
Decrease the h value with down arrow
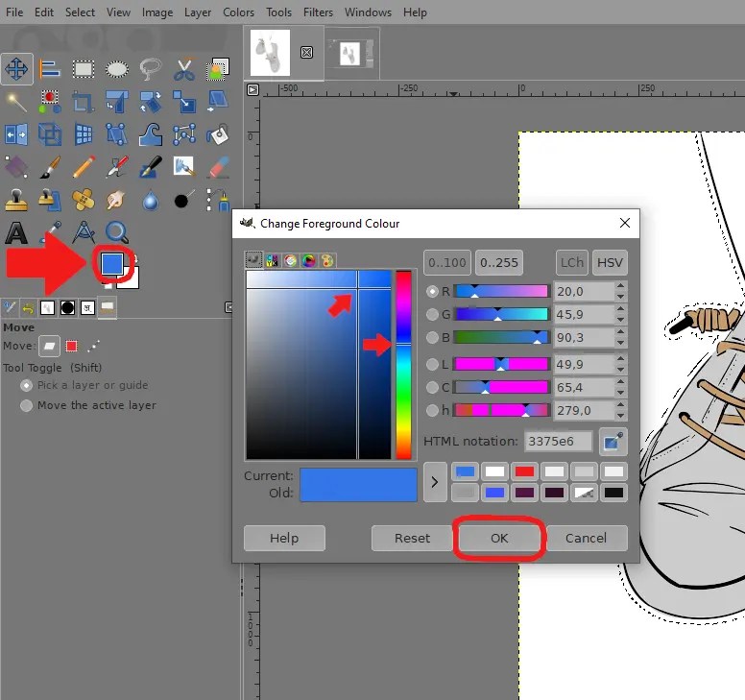pos(620,416)
